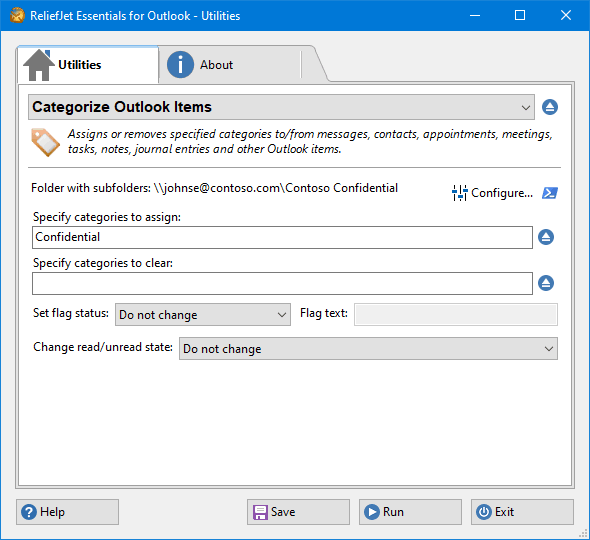Expand the Categorize Outlook Items dropdown

(281, 107)
